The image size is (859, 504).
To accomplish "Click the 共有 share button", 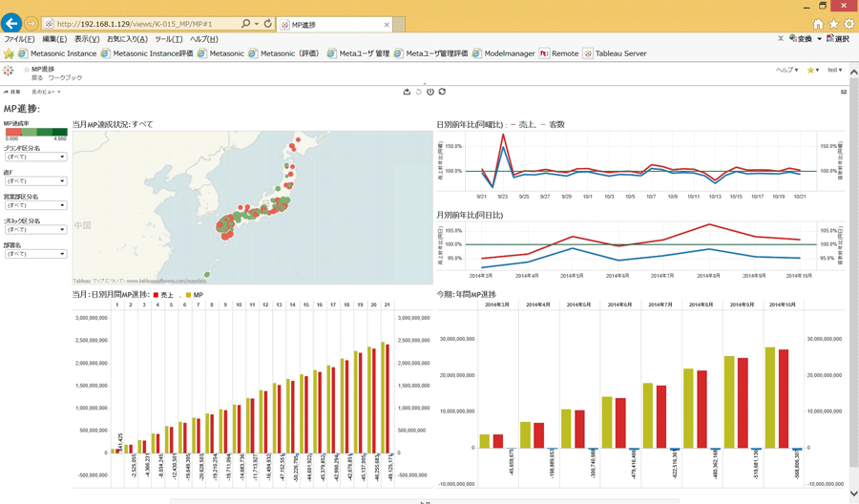I will tap(12, 93).
